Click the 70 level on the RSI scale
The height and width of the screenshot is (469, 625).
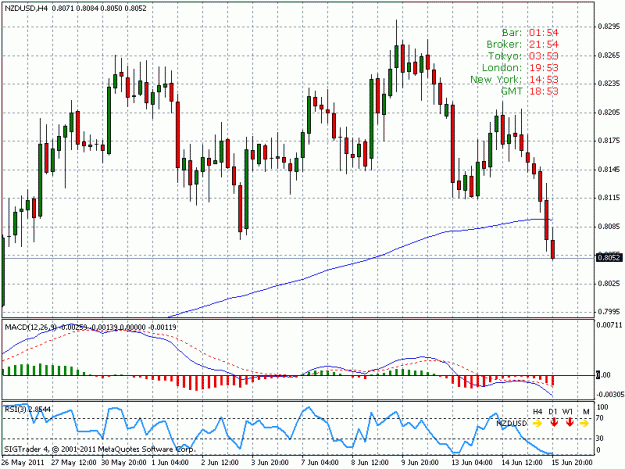pos(600,418)
